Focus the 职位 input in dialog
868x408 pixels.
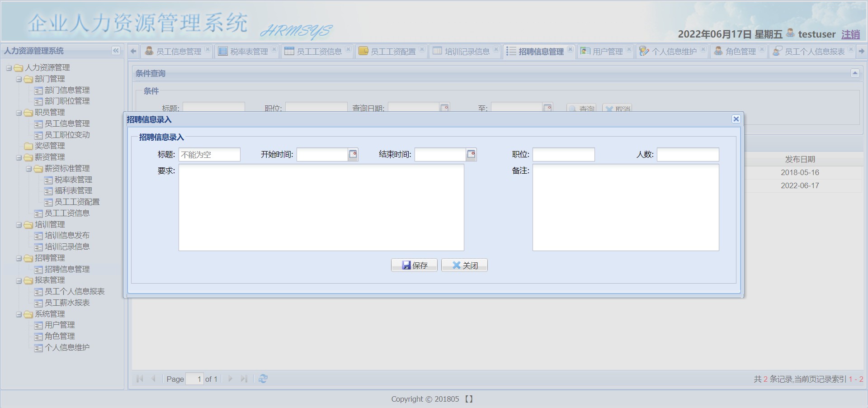(563, 154)
